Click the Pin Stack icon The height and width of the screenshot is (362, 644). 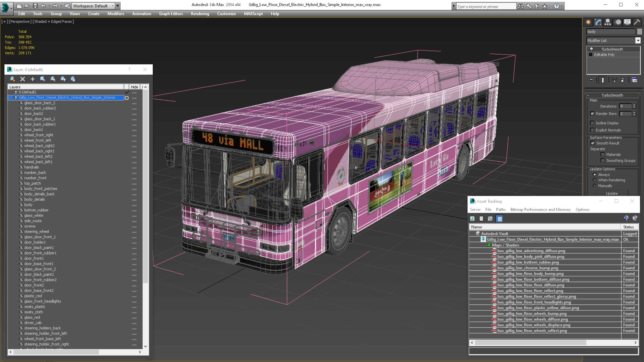[591, 80]
